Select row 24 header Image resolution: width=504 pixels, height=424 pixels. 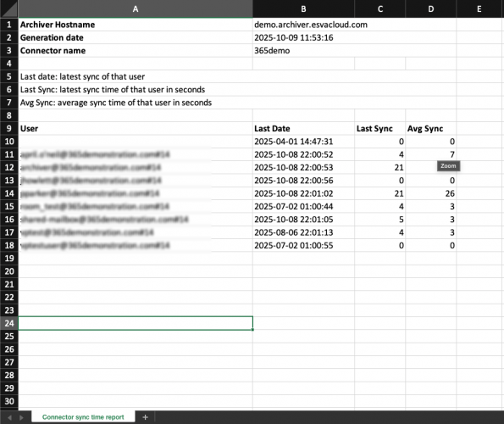click(9, 323)
